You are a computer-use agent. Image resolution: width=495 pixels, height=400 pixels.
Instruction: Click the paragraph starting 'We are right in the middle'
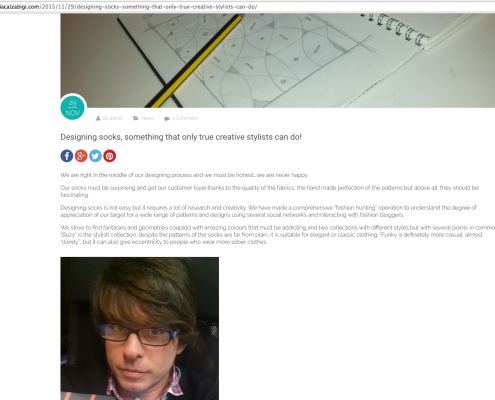point(184,175)
